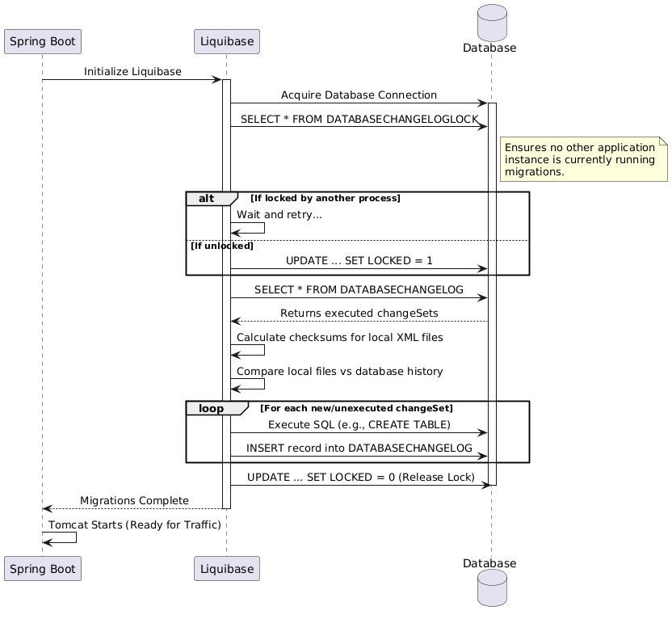Select the 'Initialize Liquibase' message label
Screen dimensions: 672x619
pyautogui.click(x=132, y=72)
